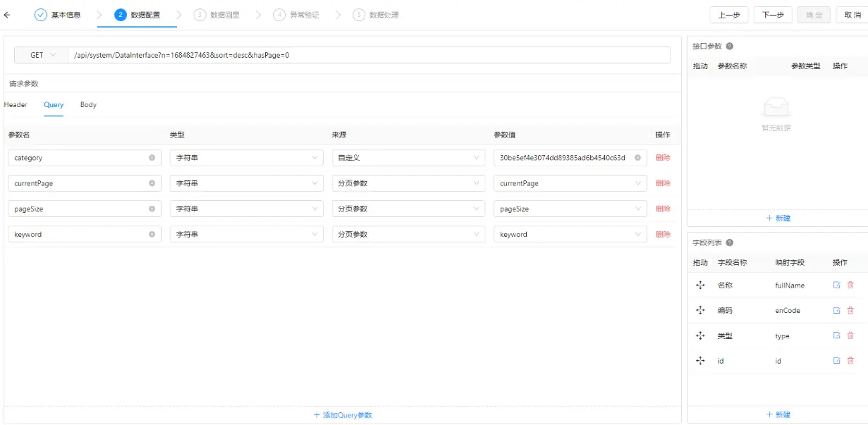Open currentPage parameter value dropdown
This screenshot has height=425, width=868.
[570, 183]
